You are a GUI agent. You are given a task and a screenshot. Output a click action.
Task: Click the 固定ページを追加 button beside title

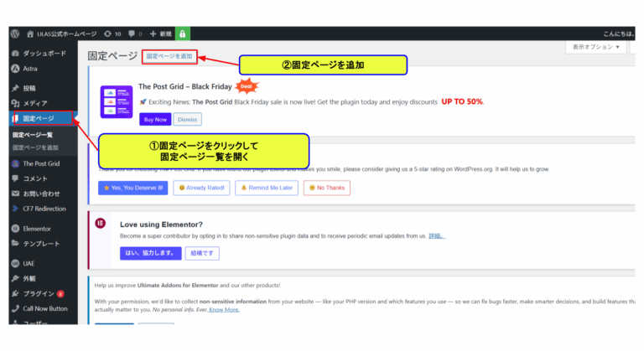click(x=169, y=56)
